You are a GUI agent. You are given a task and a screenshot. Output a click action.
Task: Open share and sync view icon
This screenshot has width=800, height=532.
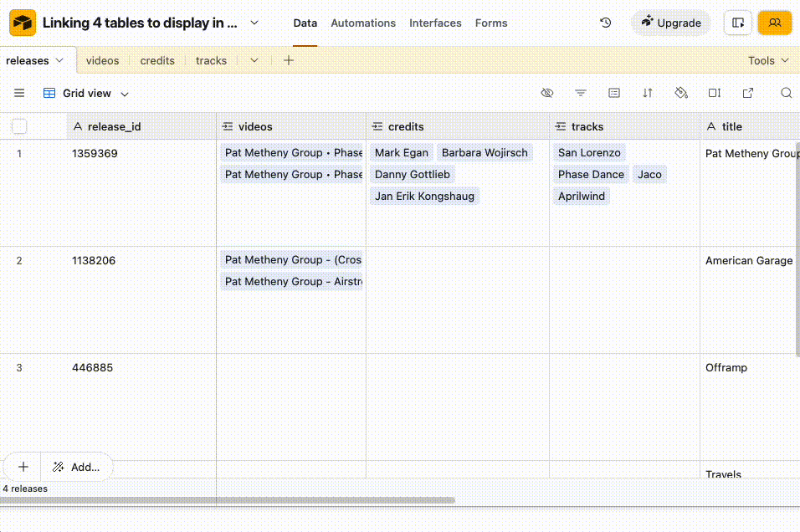tap(748, 93)
